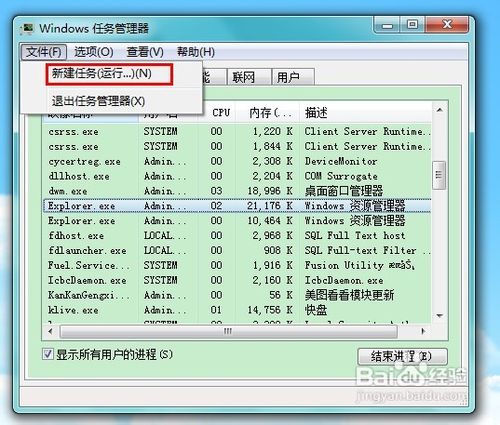Open the 查看(V) menu
Viewport: 500px width, 425px height.
pos(145,52)
